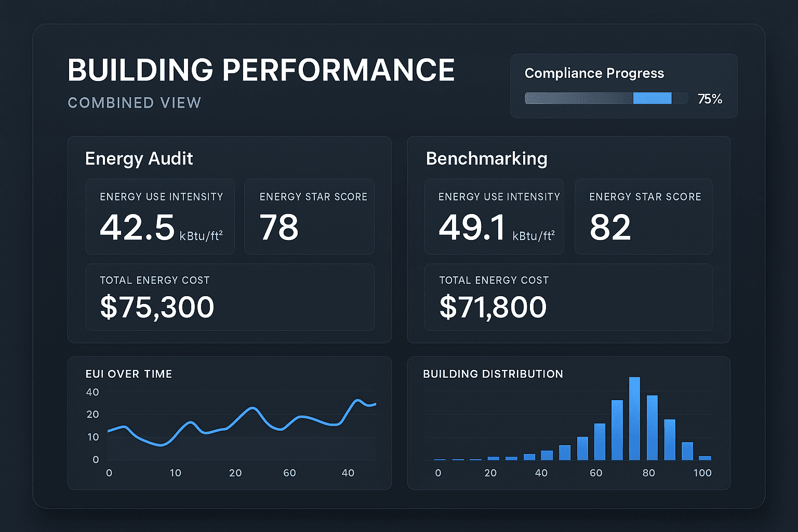Select the 75% compliance label

coord(710,99)
